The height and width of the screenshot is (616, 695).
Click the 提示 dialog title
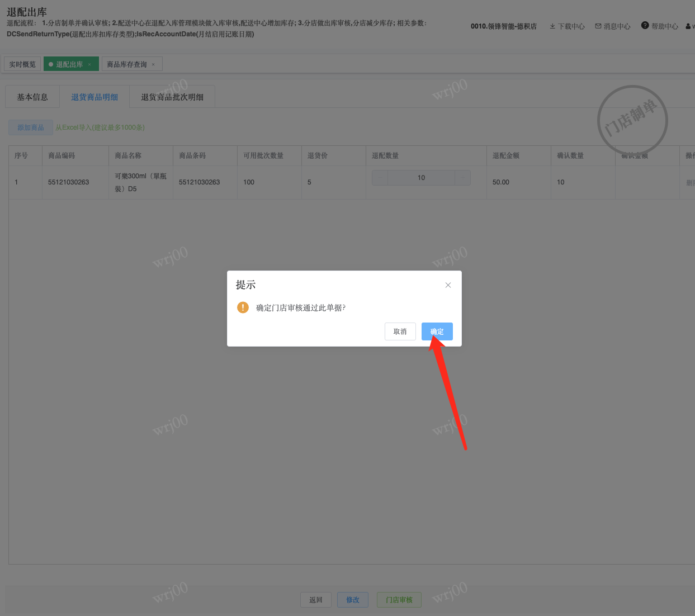click(x=245, y=285)
